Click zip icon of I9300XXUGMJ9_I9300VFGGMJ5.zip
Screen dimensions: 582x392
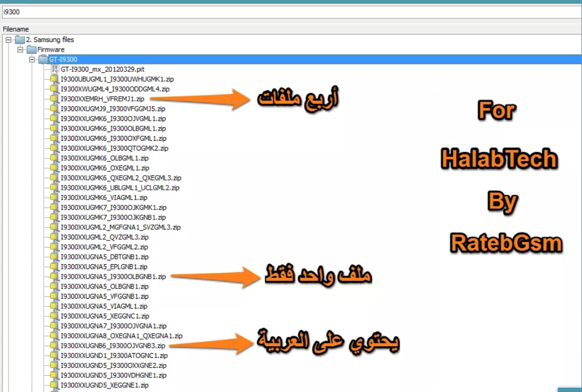(x=54, y=109)
